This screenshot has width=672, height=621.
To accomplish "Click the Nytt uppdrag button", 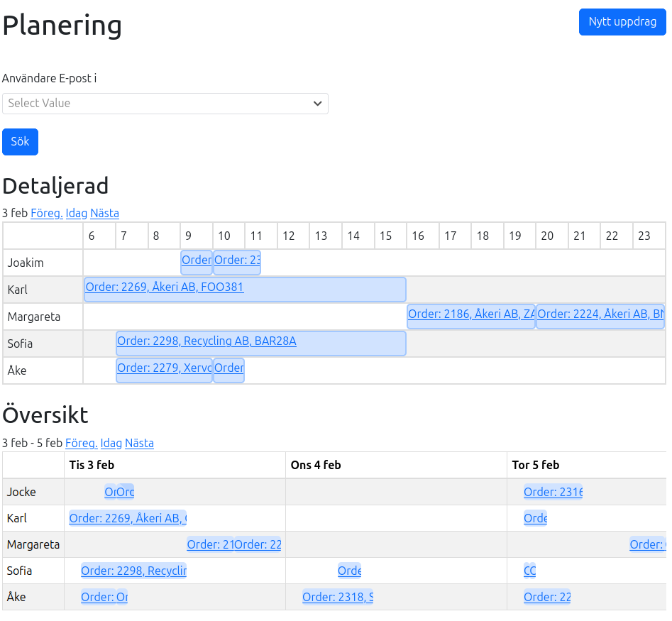I will (x=622, y=22).
